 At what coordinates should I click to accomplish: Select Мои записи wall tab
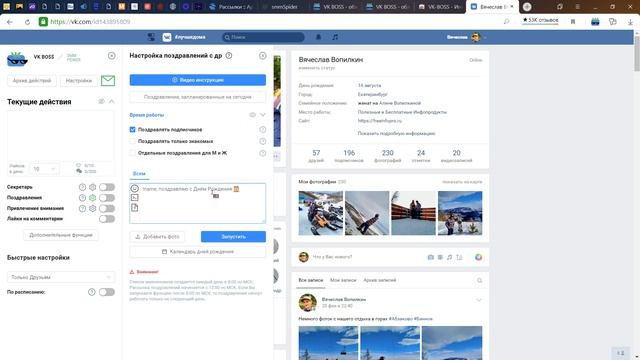(343, 280)
